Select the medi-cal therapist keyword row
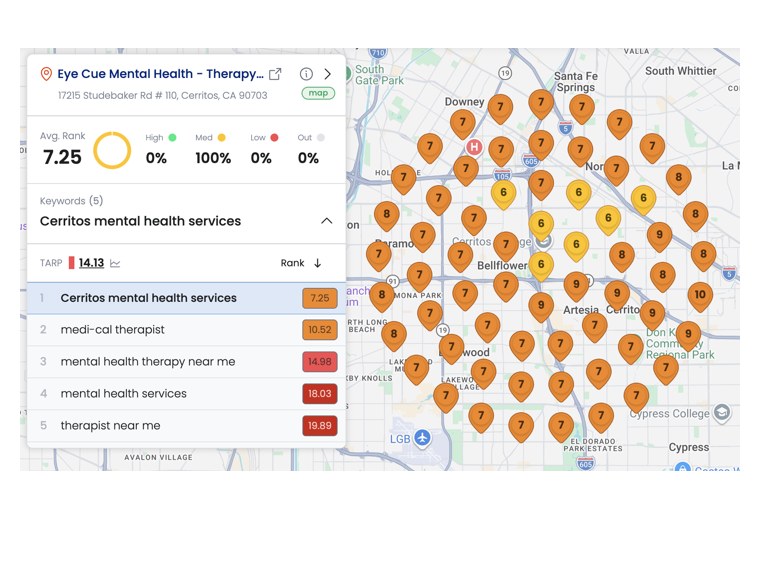The width and height of the screenshot is (760, 580). tap(187, 330)
